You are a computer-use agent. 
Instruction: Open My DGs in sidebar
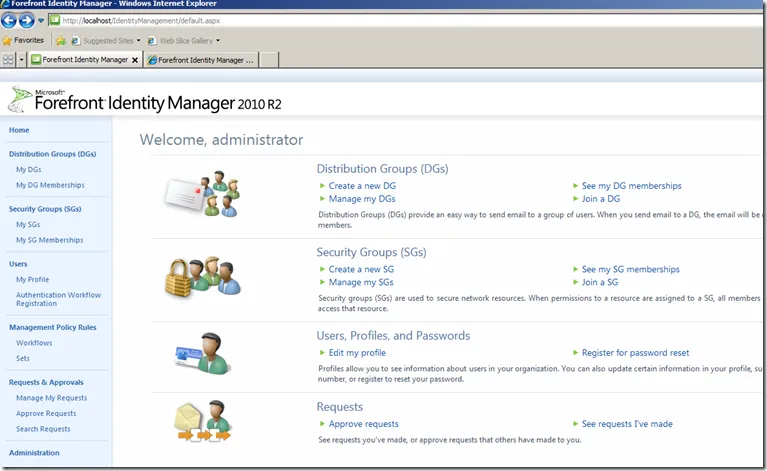29,169
